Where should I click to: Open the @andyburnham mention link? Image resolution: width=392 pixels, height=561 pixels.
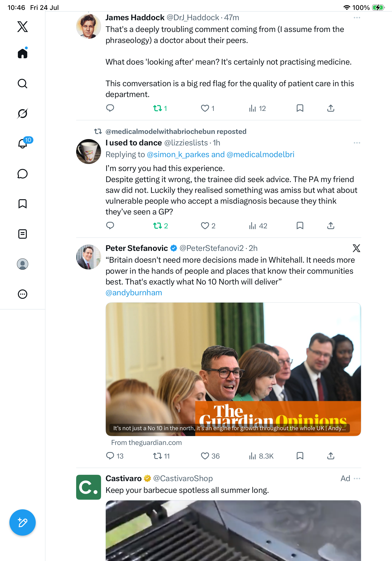(134, 292)
